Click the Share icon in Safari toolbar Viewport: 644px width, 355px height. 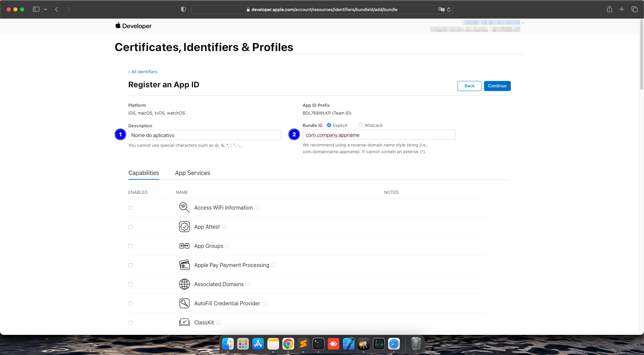(609, 9)
